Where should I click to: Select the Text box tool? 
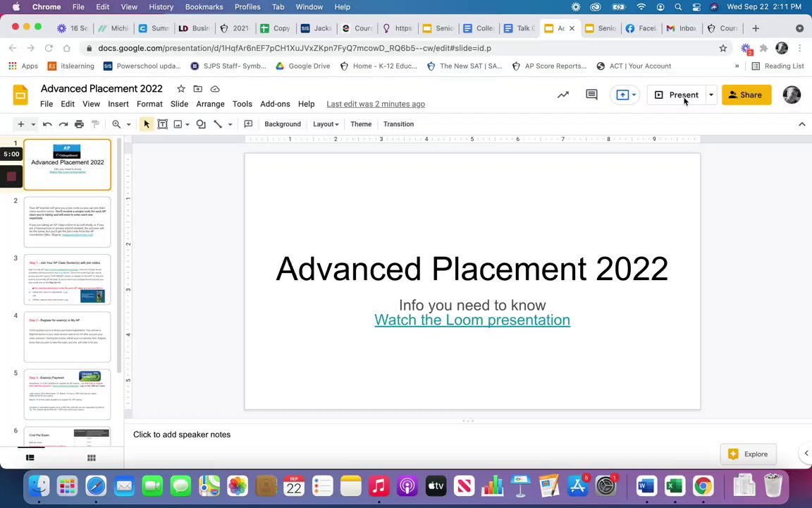[x=162, y=124]
